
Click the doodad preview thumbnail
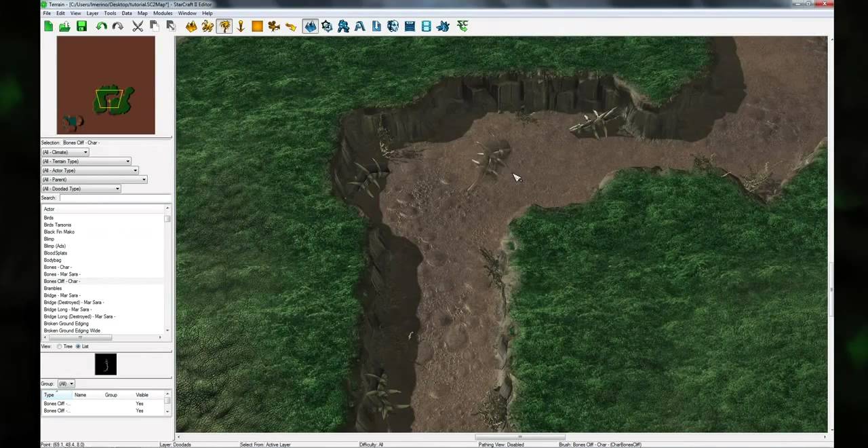click(x=106, y=365)
